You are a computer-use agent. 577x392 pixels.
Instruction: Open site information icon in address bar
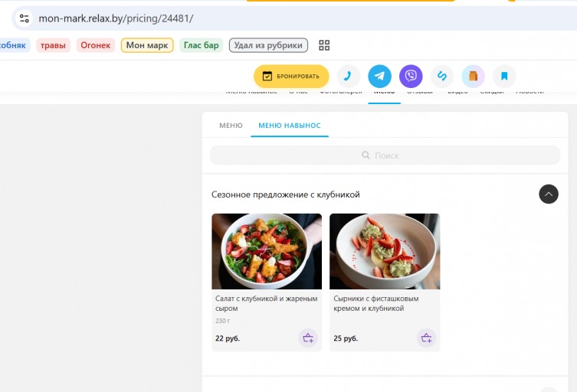tap(25, 18)
